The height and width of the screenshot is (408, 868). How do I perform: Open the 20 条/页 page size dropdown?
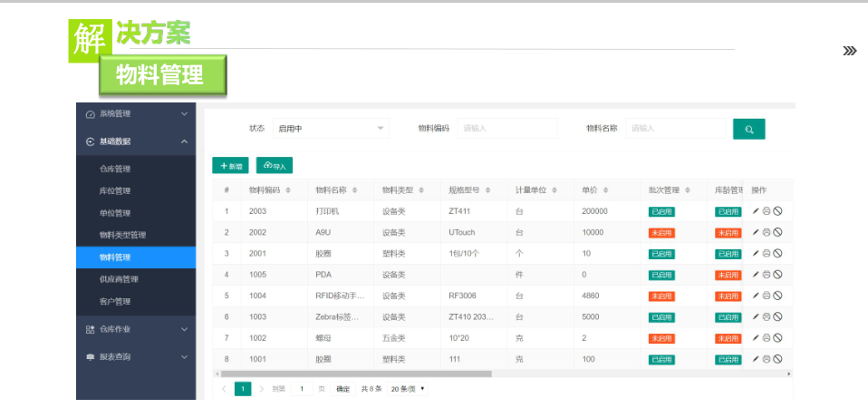(408, 389)
